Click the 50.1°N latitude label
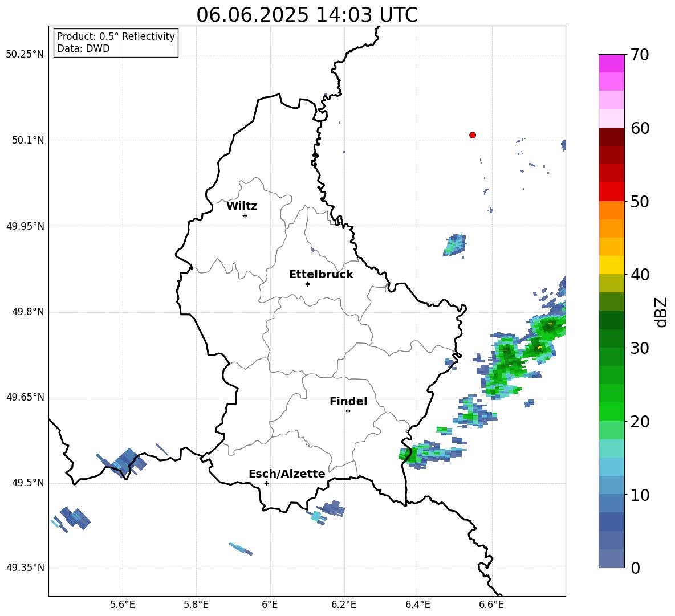Viewport: 675px width, 616px height. point(28,141)
